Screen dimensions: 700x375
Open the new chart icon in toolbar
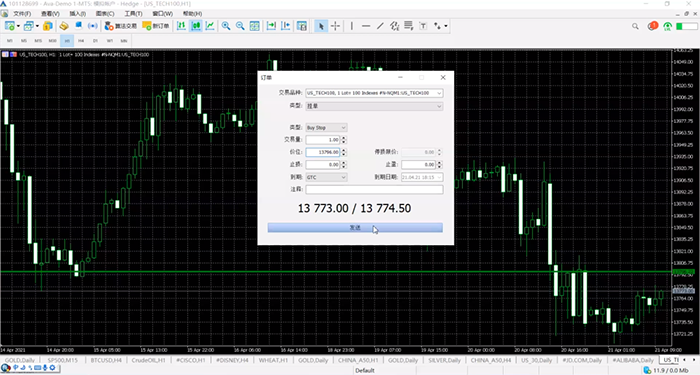(9, 26)
